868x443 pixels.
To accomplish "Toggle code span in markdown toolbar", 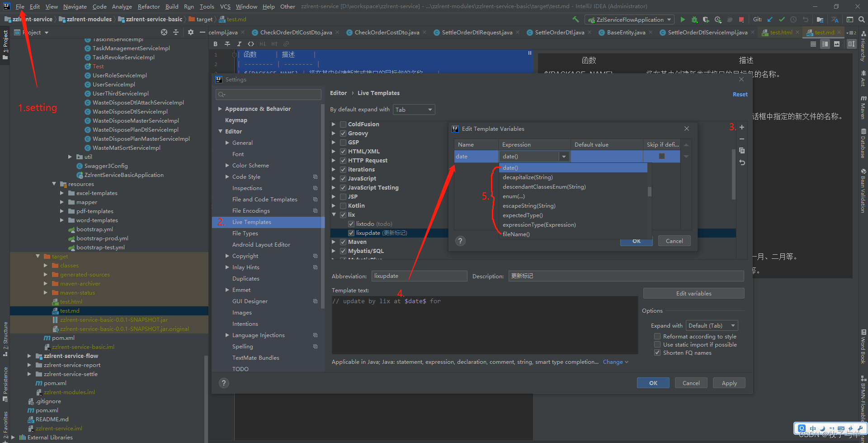I will pos(251,44).
